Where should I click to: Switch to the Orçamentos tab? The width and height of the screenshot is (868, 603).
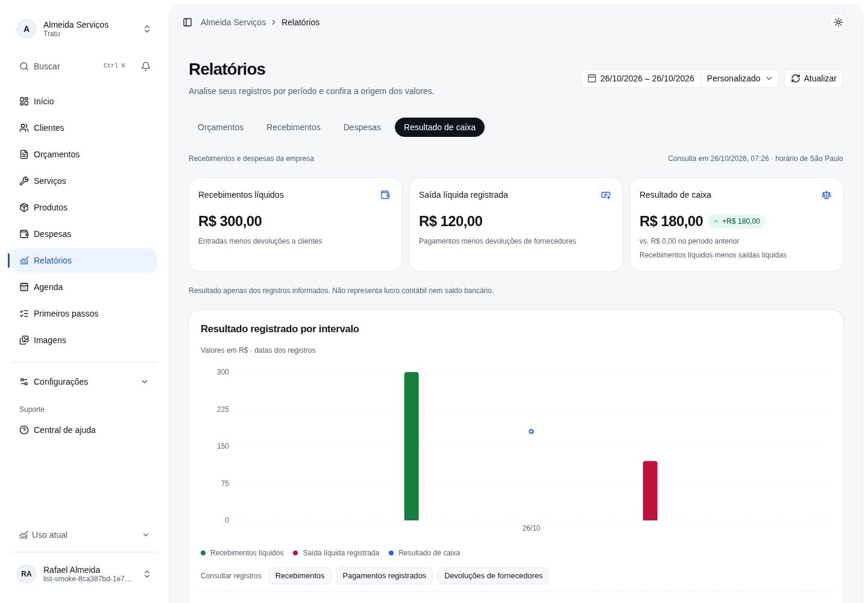click(221, 127)
